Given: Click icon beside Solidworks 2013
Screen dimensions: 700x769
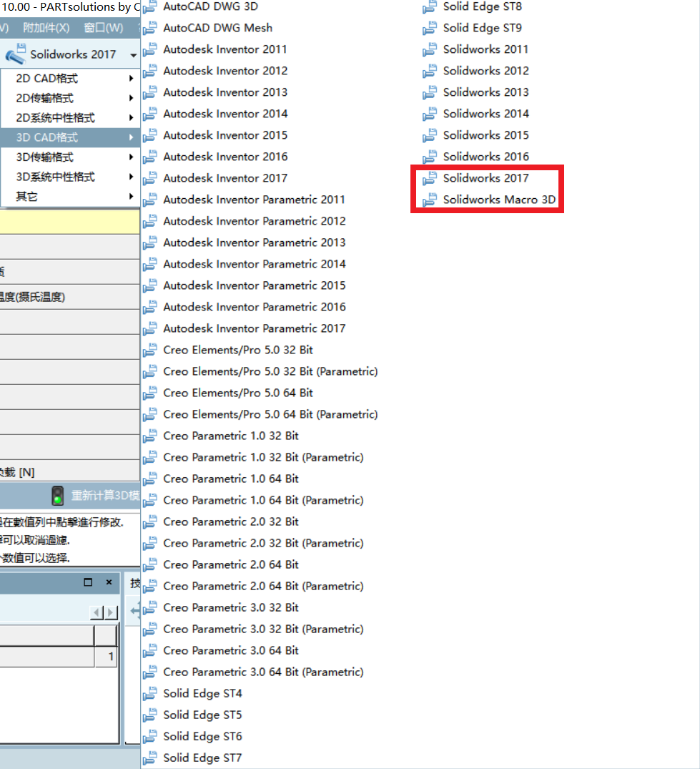Looking at the screenshot, I should (430, 93).
